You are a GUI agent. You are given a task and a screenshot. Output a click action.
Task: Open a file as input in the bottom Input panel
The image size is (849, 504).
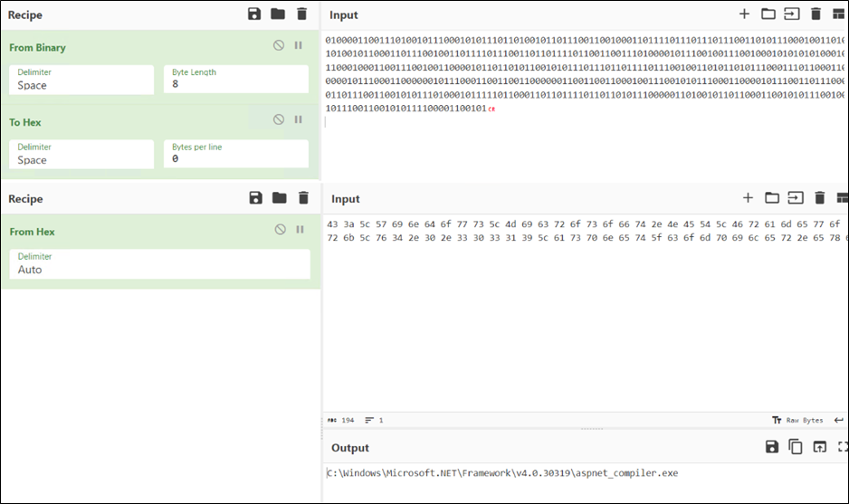click(x=771, y=198)
